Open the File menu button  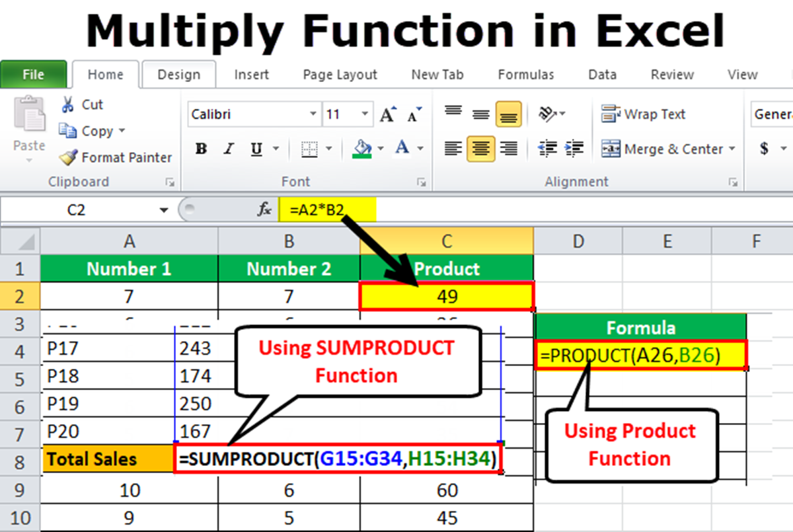[x=33, y=75]
